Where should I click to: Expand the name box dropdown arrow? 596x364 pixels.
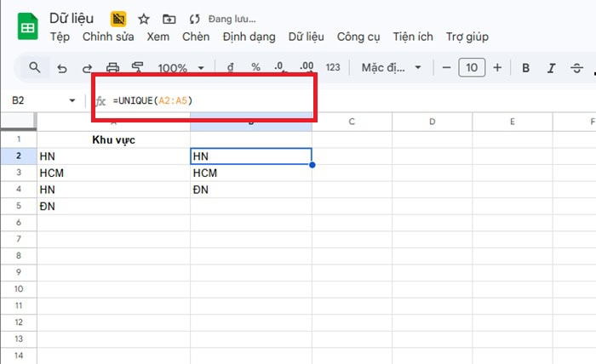point(72,100)
